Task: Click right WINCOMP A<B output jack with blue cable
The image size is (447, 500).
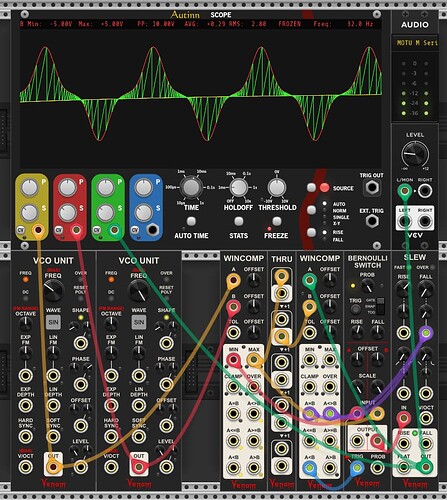Action: [x=310, y=468]
